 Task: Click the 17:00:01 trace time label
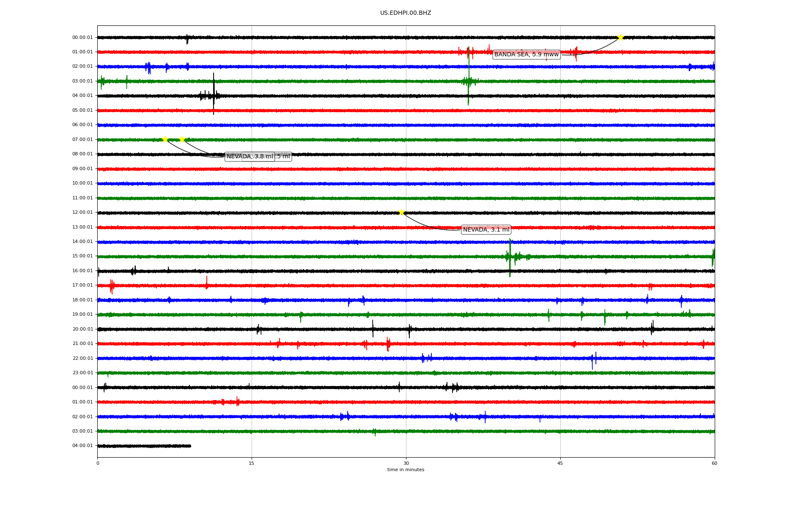click(x=82, y=285)
